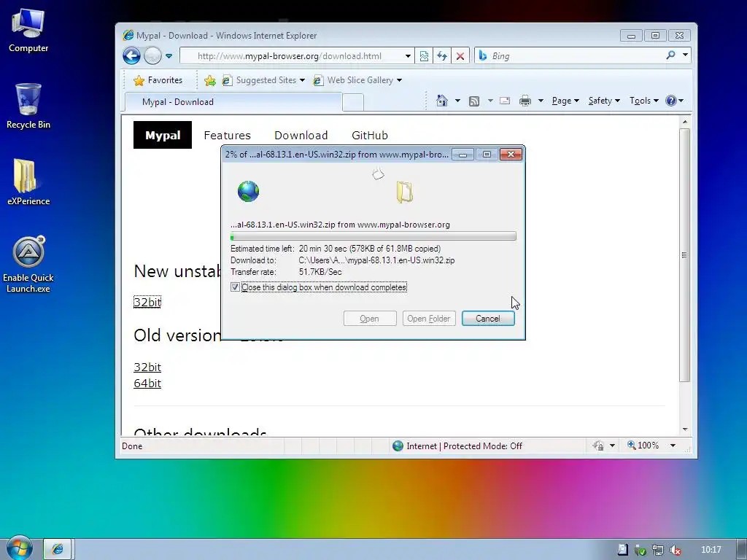Select the Mypal - Download tab

tap(233, 102)
